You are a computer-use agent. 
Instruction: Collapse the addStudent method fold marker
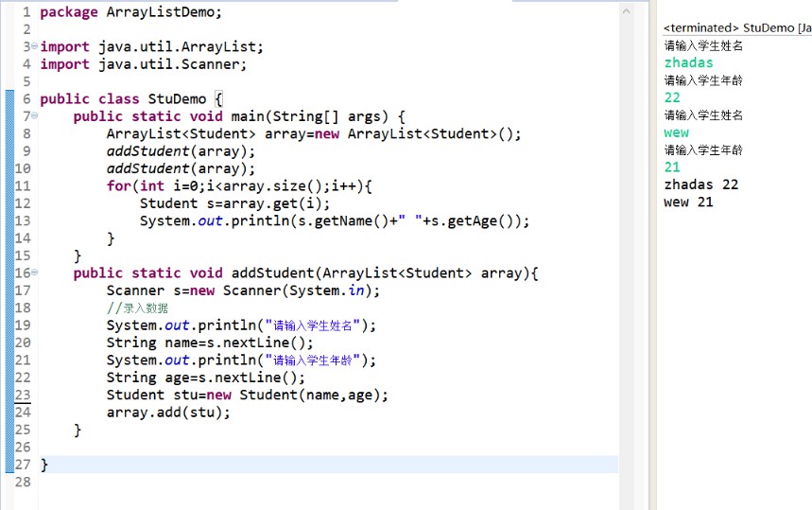pos(34,273)
